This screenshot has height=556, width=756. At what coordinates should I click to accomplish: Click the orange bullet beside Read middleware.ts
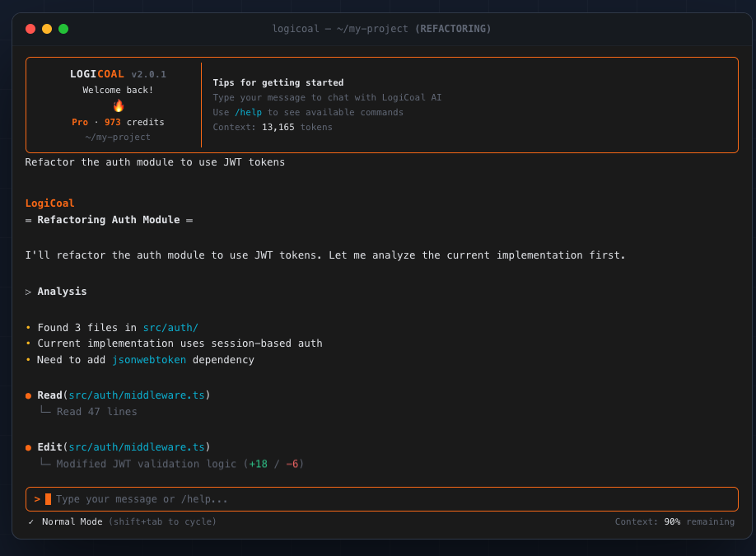click(29, 396)
